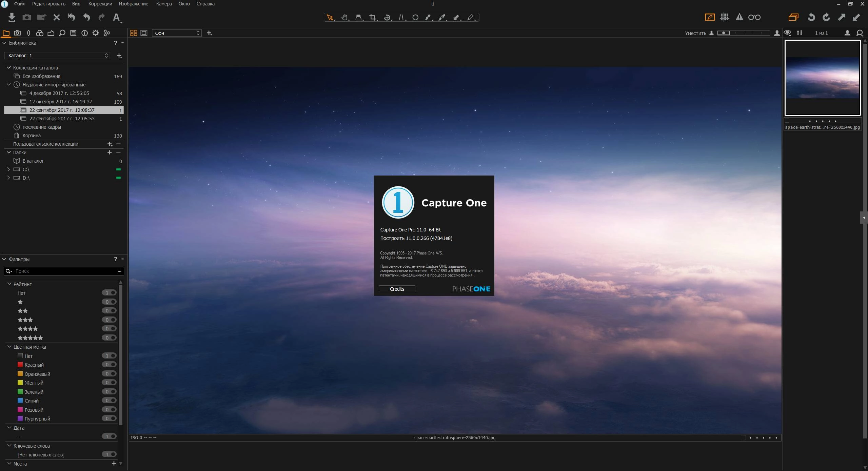Collapse the Цветная метка filter section
Screen dimensions: 868x471
point(9,347)
